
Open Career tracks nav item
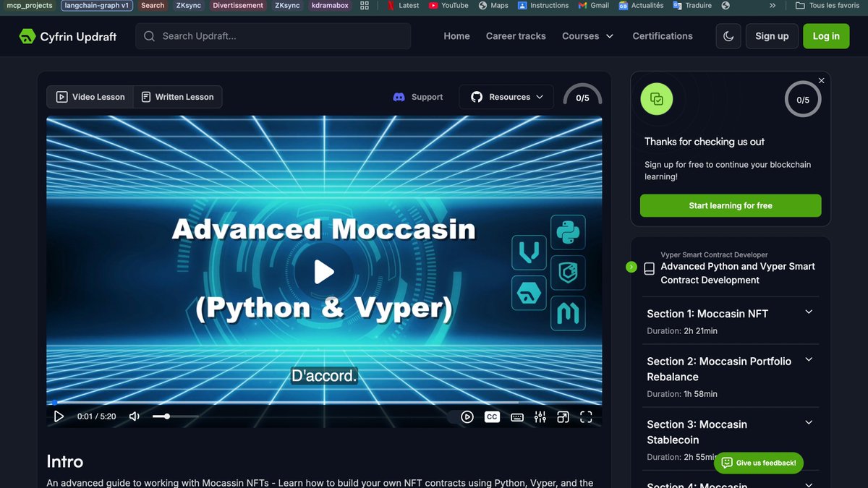click(516, 36)
